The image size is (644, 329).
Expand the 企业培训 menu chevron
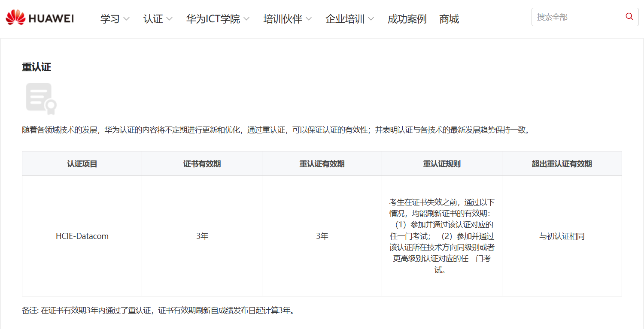(x=371, y=19)
